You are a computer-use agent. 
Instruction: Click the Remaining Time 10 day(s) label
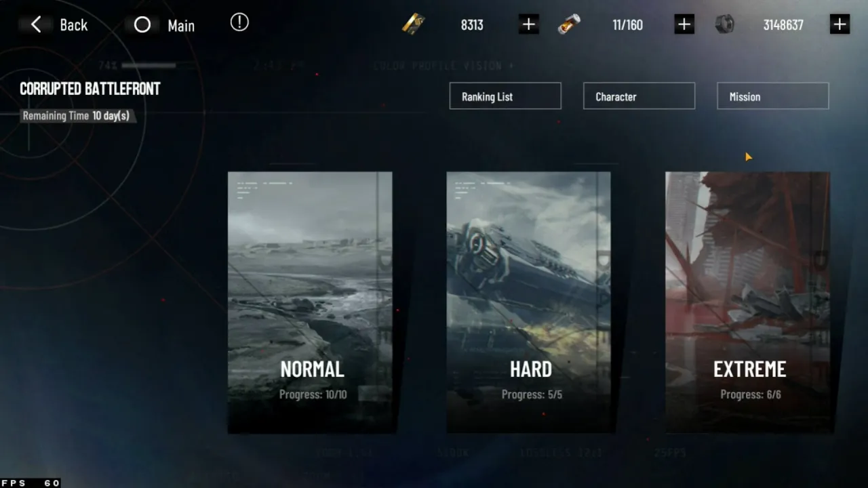coord(77,116)
